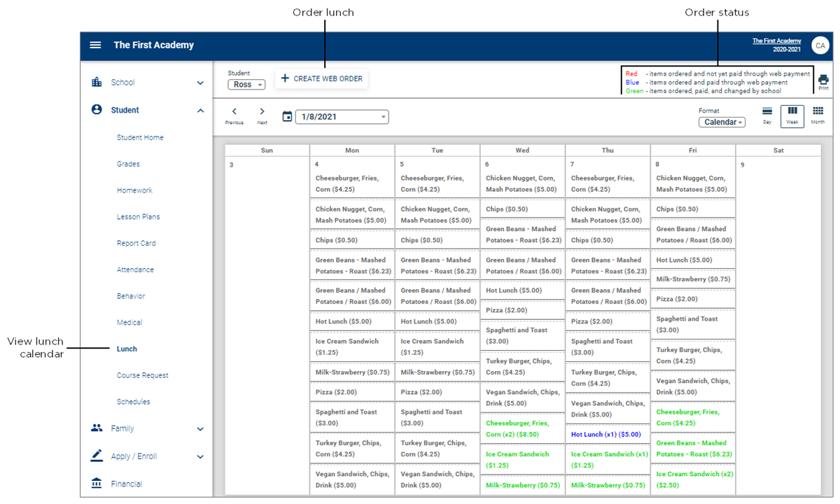The width and height of the screenshot is (840, 504).
Task: Click the Family people icon
Action: [x=97, y=428]
